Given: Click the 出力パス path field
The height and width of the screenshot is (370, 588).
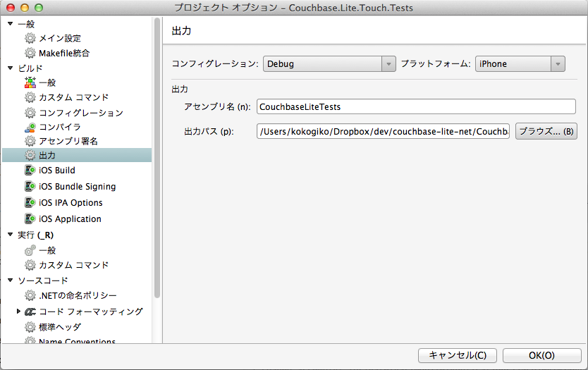Looking at the screenshot, I should click(x=384, y=131).
